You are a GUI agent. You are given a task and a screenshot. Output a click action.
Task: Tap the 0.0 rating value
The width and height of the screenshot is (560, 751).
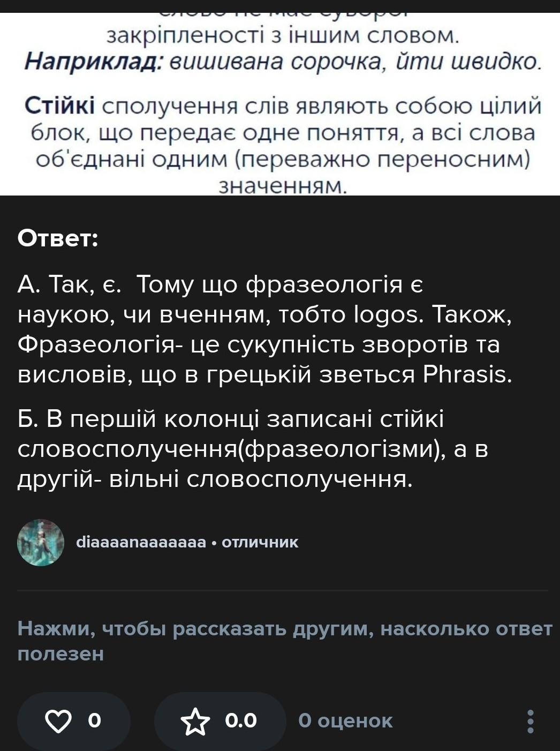click(x=241, y=721)
